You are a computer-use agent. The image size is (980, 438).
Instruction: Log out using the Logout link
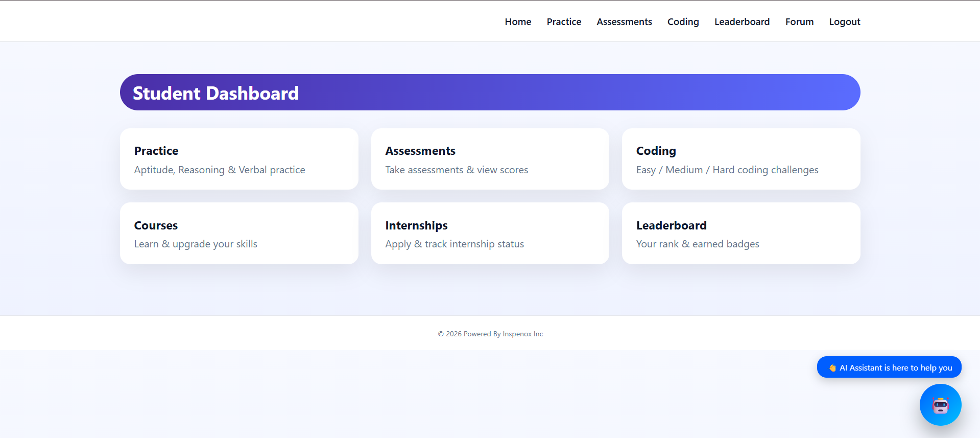click(x=844, y=22)
